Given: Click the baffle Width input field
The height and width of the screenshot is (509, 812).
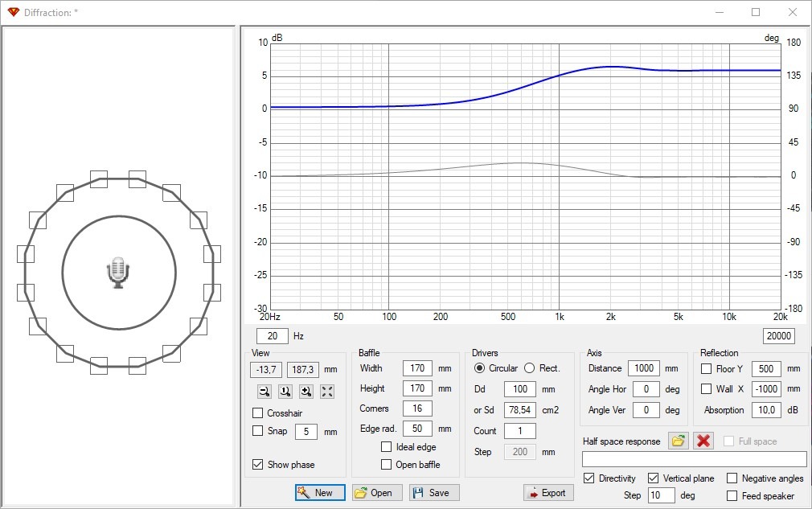Looking at the screenshot, I should point(417,368).
